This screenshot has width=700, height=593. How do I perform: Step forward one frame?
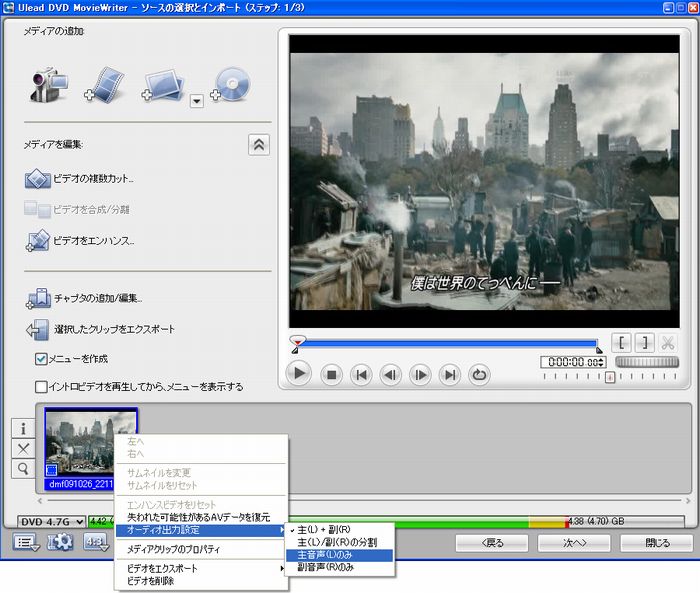tap(420, 374)
